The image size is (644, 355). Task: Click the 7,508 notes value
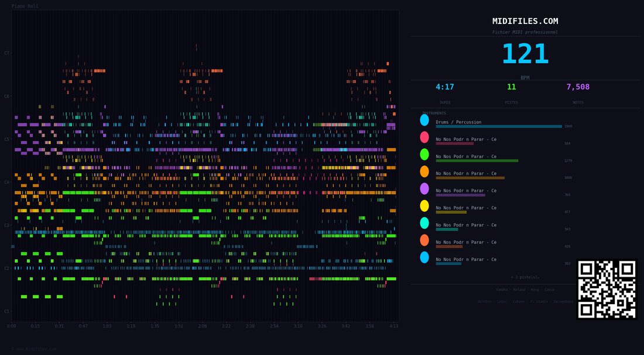pos(578,87)
